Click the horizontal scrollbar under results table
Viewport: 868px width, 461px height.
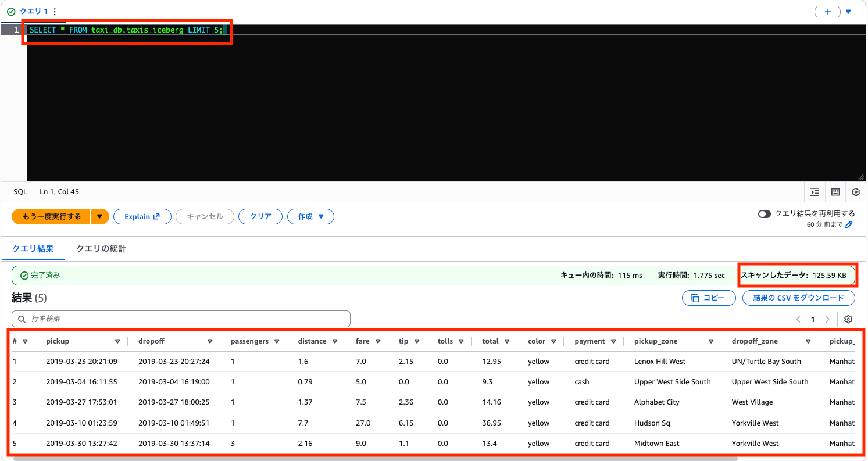point(372,458)
